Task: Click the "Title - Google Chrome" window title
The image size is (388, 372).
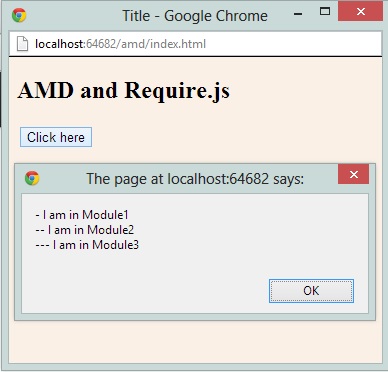Action: pos(195,16)
